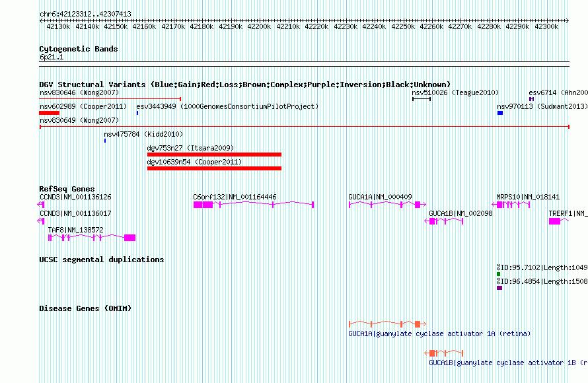Open GUCA1B guanylate cyclase activator 1B link
Screen dimensions: 588x383
pos(508,363)
